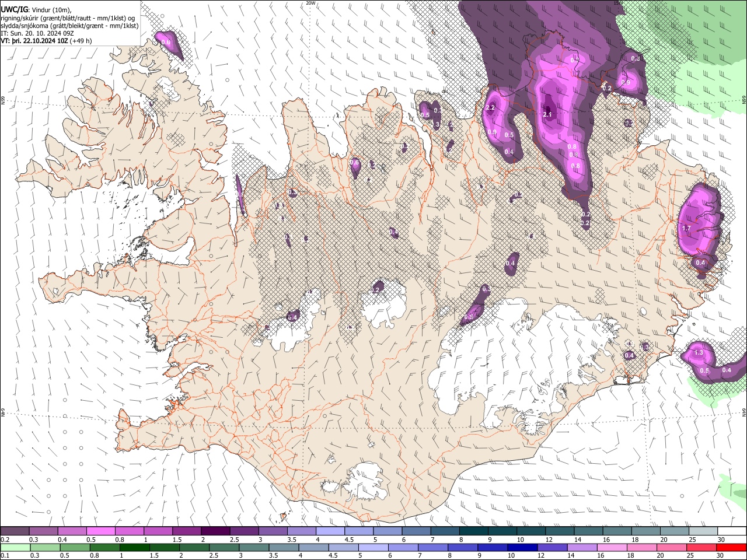
Task: Select the white swatch labeled 30 in upper legend
Action: [732, 531]
